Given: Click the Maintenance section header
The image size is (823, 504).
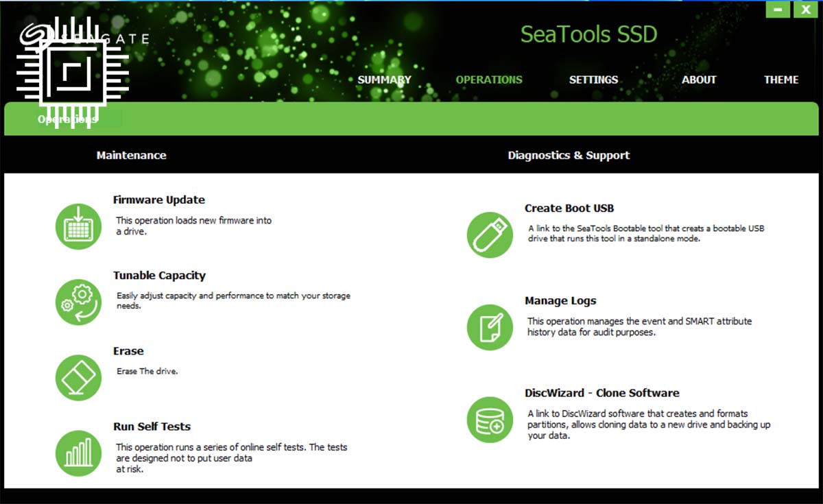Looking at the screenshot, I should 131,155.
